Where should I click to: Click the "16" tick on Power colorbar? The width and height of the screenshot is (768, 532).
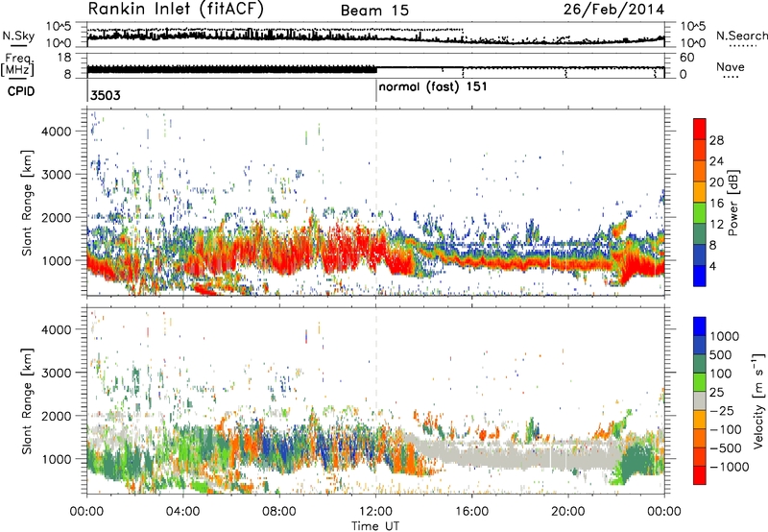pos(716,204)
